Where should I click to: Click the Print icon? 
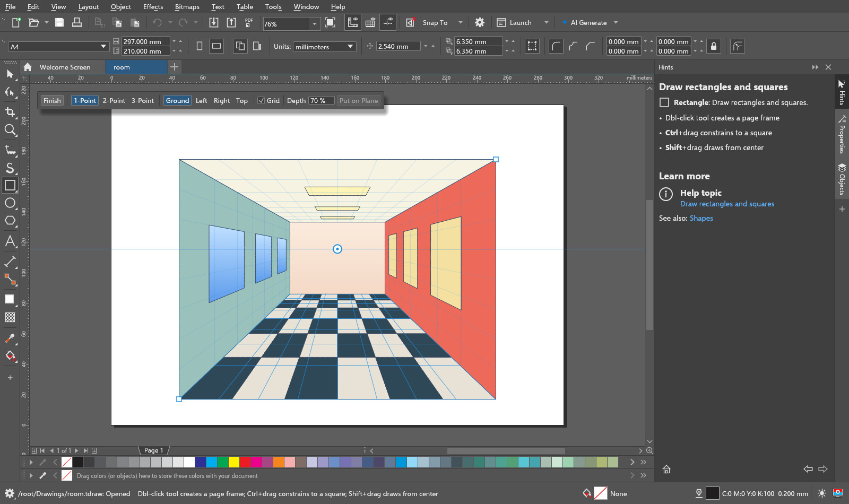(x=77, y=22)
